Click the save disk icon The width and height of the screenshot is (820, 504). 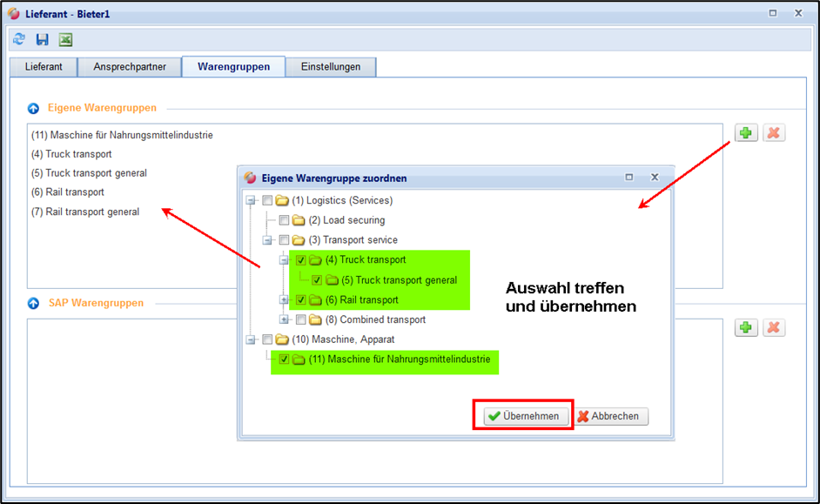(x=42, y=39)
